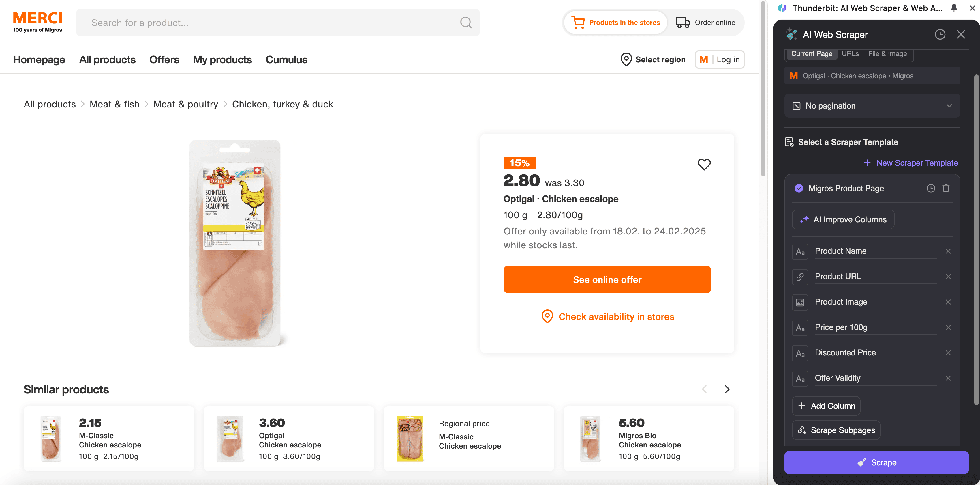Remove the Product URL column

click(x=948, y=277)
